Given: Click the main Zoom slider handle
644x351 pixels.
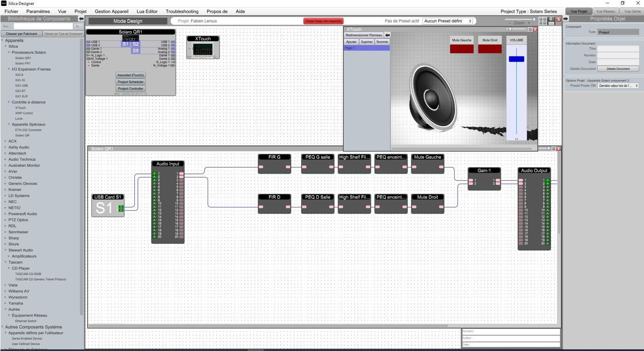Looking at the screenshot, I should coord(534,19).
